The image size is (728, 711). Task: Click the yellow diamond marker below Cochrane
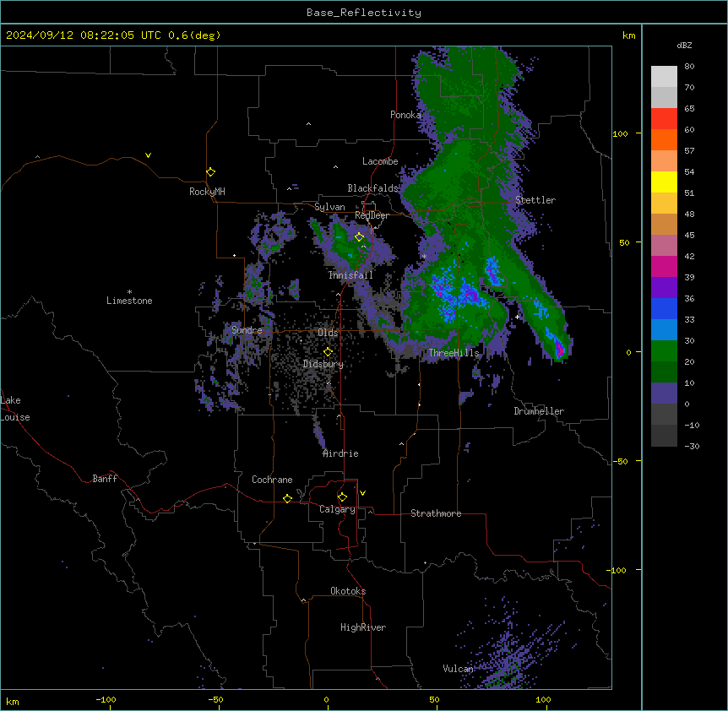tap(287, 498)
